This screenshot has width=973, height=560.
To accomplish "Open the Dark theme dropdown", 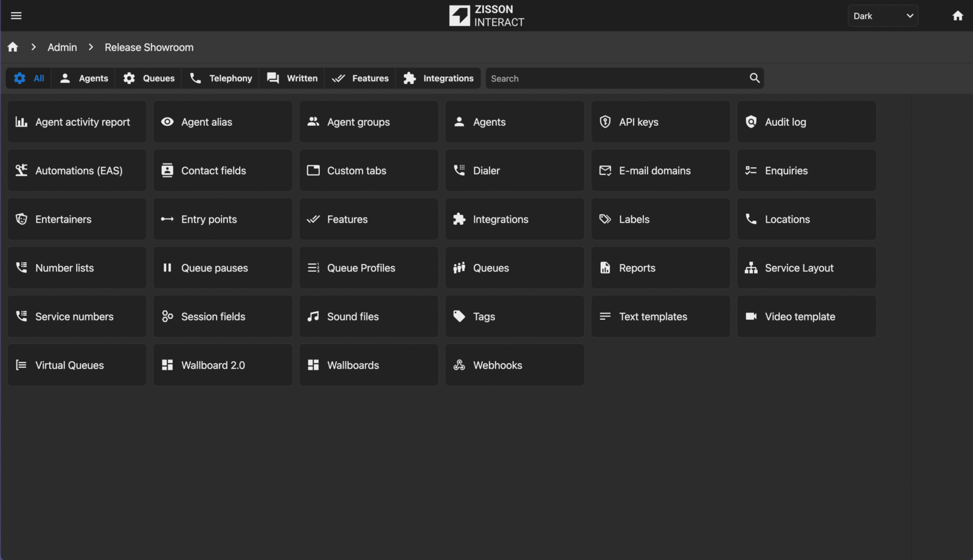I will (882, 16).
